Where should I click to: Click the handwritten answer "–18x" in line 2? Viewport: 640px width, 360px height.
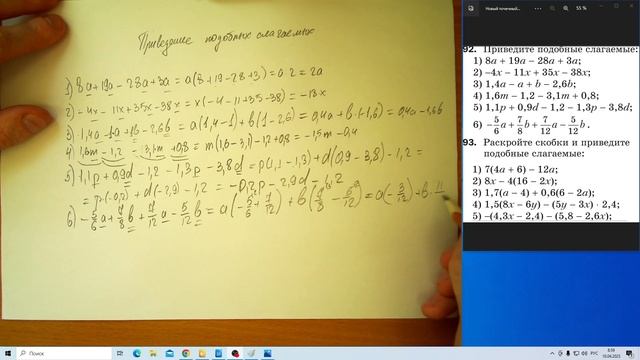[313, 94]
